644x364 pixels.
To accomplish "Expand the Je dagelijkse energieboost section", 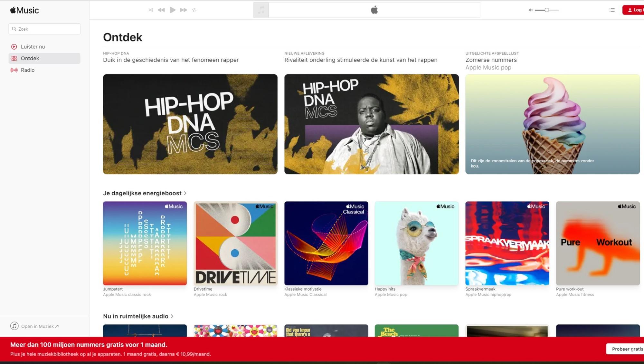I will (x=145, y=193).
